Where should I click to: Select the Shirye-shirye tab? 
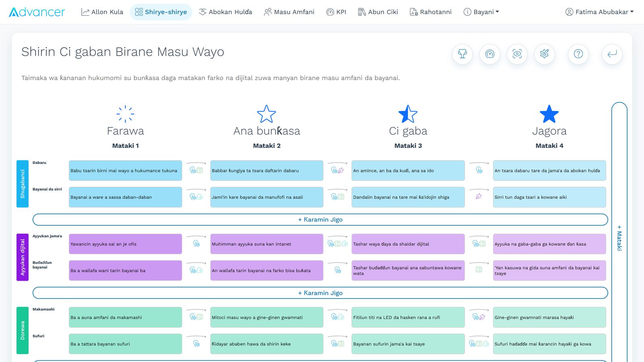161,12
